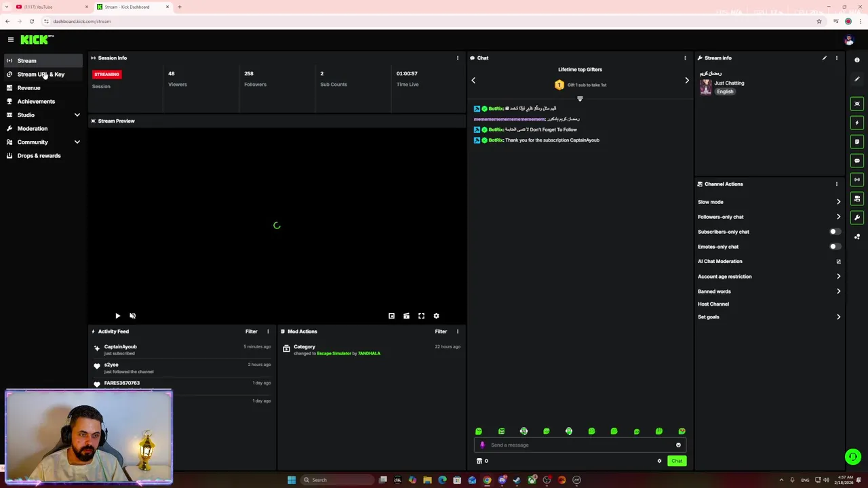Viewport: 868px width, 488px height.
Task: Open chat settings gear near Chat button
Action: (x=659, y=461)
